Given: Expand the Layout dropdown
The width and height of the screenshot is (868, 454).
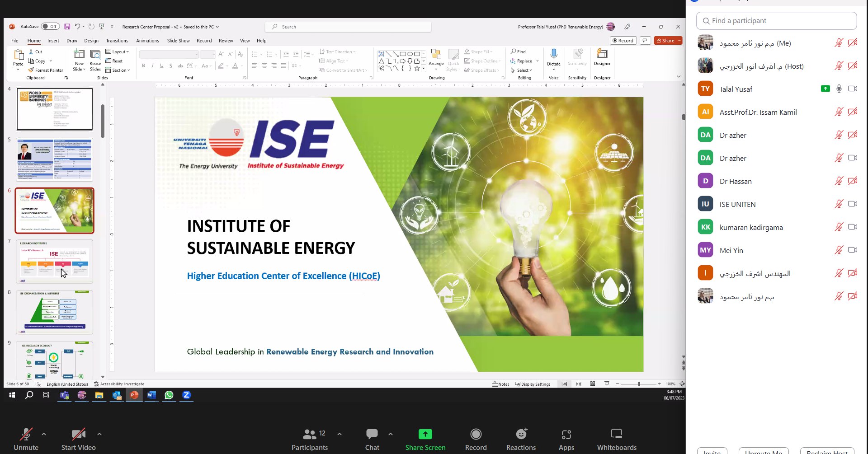Looking at the screenshot, I should click(x=117, y=51).
